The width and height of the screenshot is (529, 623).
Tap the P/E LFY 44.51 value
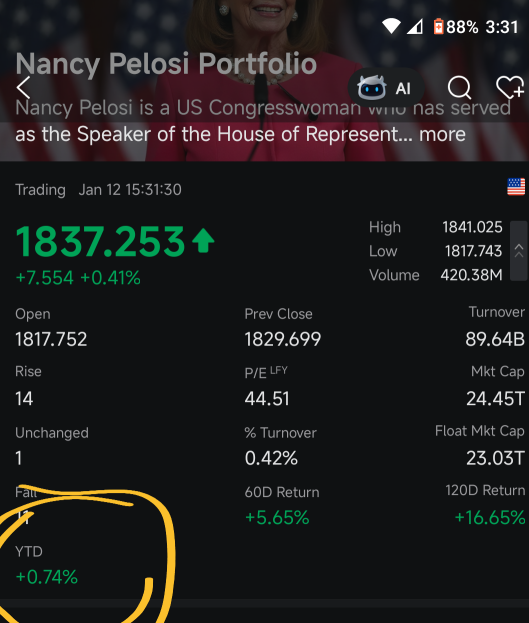(x=267, y=399)
